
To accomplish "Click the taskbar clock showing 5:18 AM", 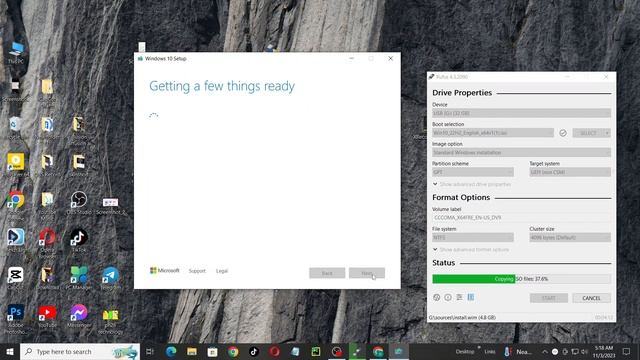I will pos(604,351).
